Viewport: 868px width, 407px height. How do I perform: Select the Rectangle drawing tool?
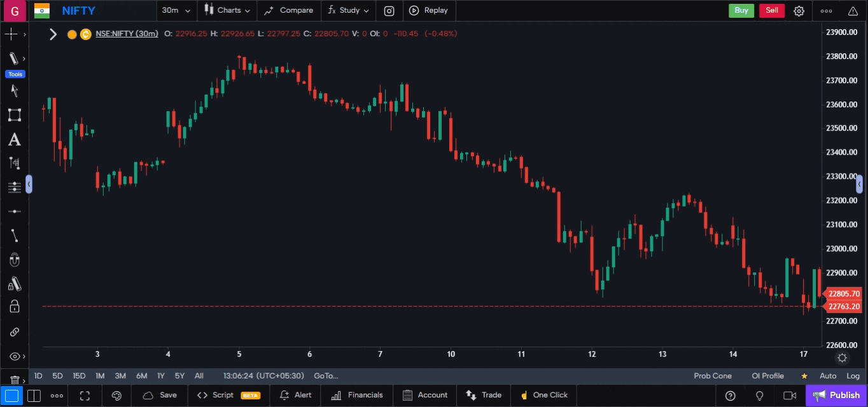pos(14,114)
